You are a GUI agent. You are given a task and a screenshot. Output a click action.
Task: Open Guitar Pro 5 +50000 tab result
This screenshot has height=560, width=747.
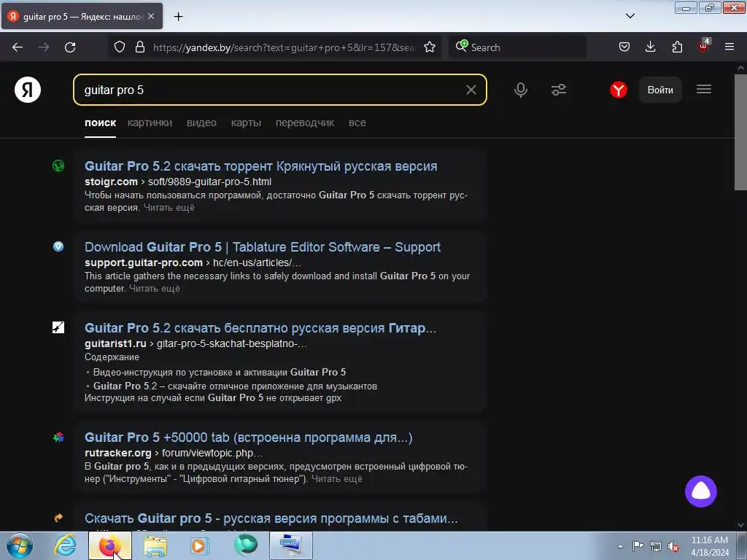tap(249, 437)
